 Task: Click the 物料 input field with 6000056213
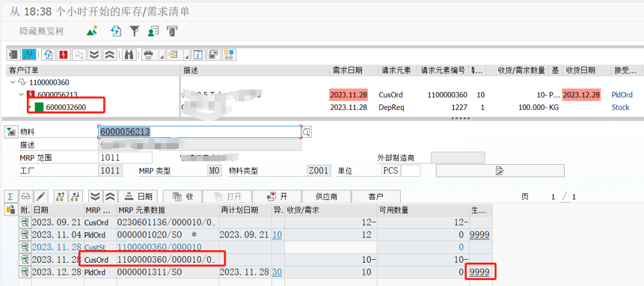click(x=200, y=132)
